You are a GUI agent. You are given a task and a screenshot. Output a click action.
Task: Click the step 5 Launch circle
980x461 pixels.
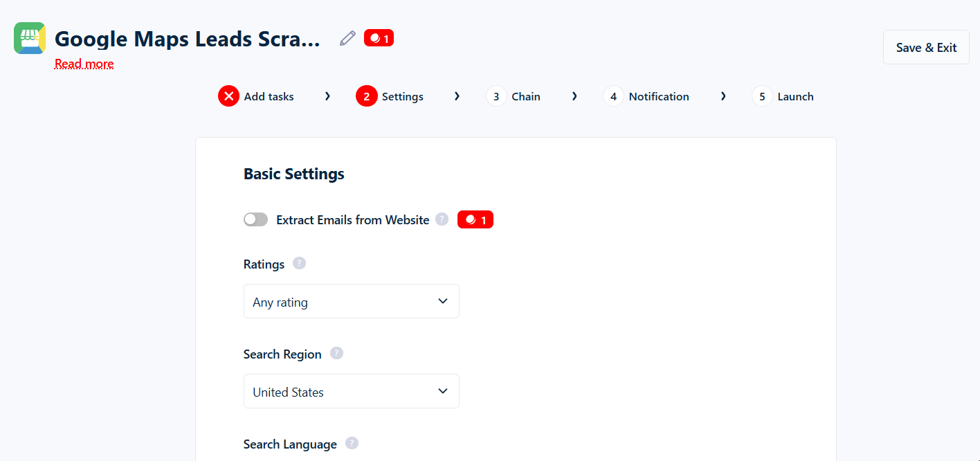[x=762, y=96]
